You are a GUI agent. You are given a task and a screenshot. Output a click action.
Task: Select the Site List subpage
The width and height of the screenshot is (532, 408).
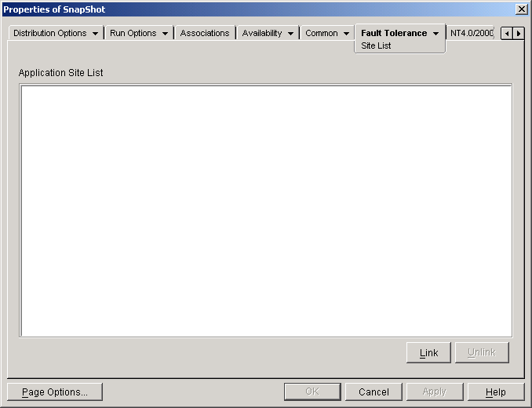click(x=376, y=46)
